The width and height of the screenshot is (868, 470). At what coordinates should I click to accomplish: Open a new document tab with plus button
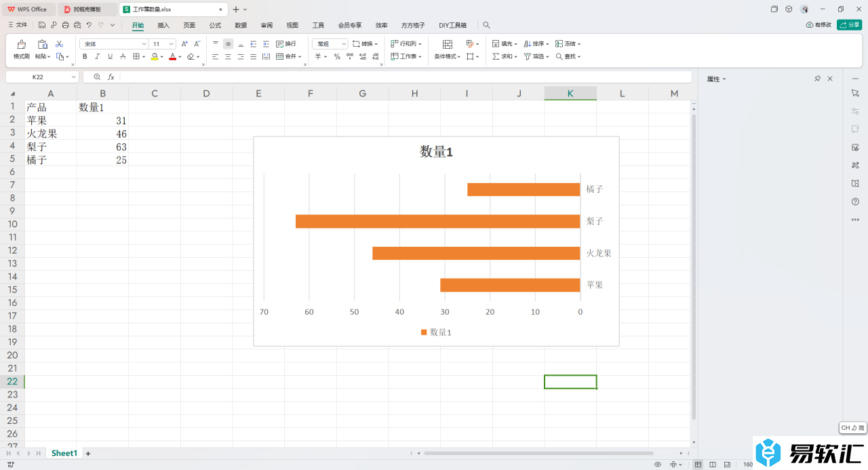coord(236,9)
